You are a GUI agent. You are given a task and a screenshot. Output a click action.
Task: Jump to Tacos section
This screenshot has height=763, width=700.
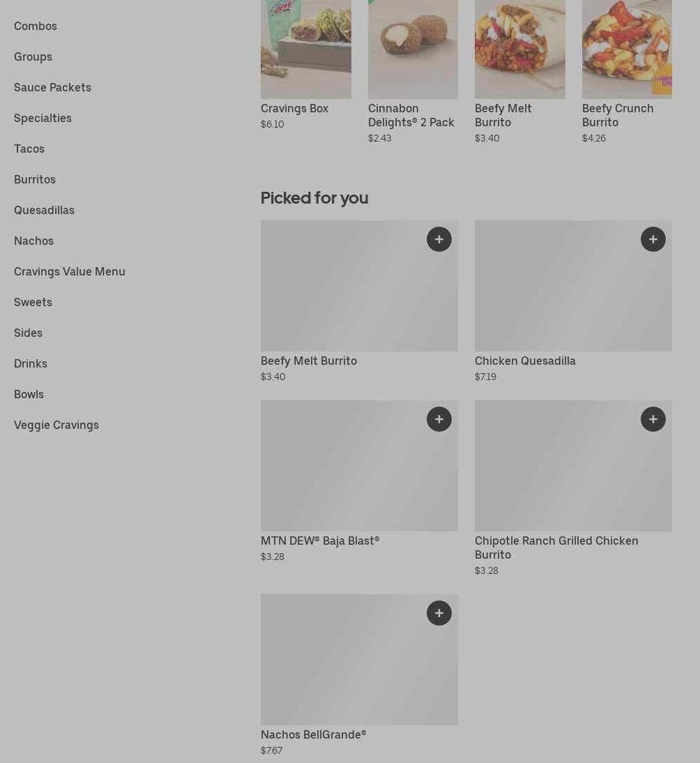[x=29, y=149]
